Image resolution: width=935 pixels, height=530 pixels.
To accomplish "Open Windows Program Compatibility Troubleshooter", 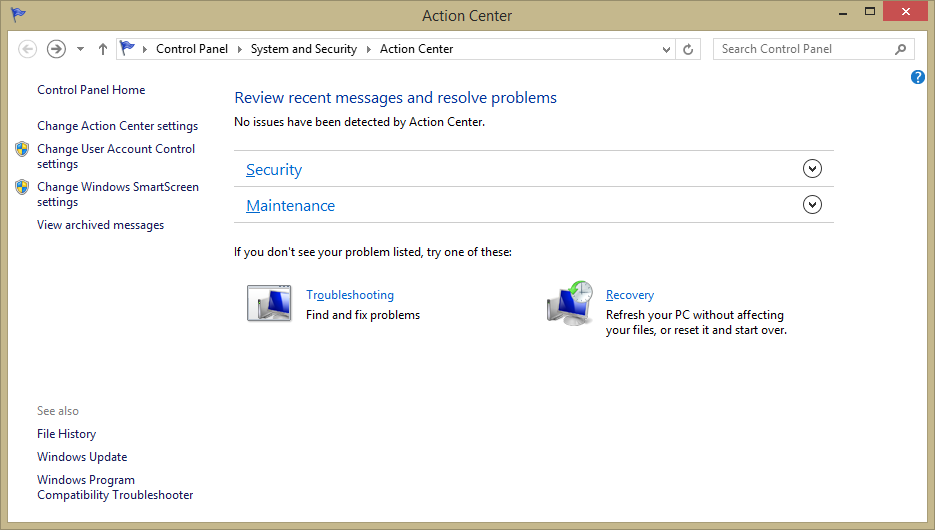I will point(115,487).
